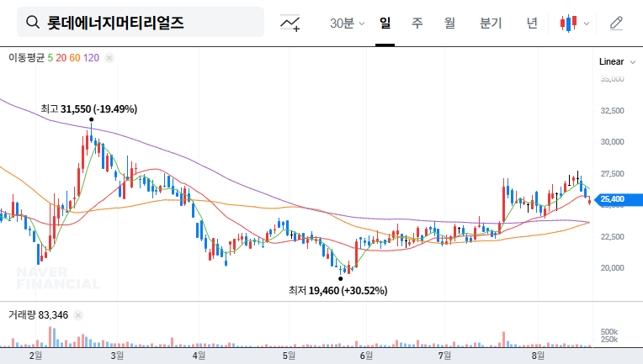This screenshot has width=643, height=364.
Task: Click the 8월 date axis label
Action: tap(538, 356)
